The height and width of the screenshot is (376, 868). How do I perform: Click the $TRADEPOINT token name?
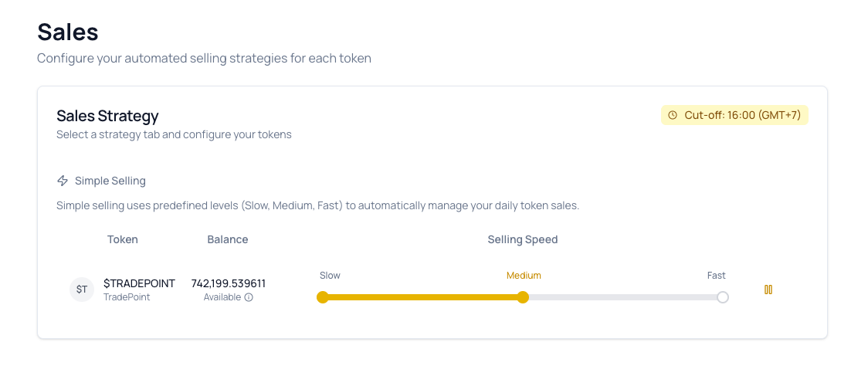tap(139, 283)
